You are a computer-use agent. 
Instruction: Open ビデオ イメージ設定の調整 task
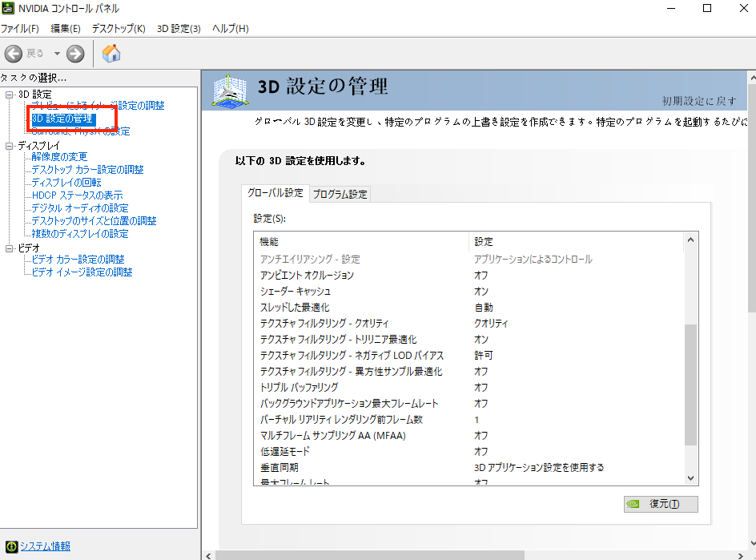coord(82,272)
